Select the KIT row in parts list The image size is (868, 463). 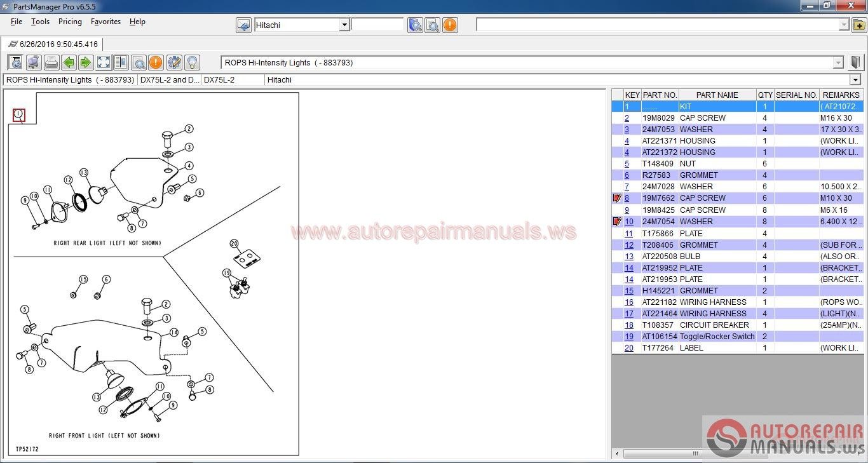click(737, 107)
